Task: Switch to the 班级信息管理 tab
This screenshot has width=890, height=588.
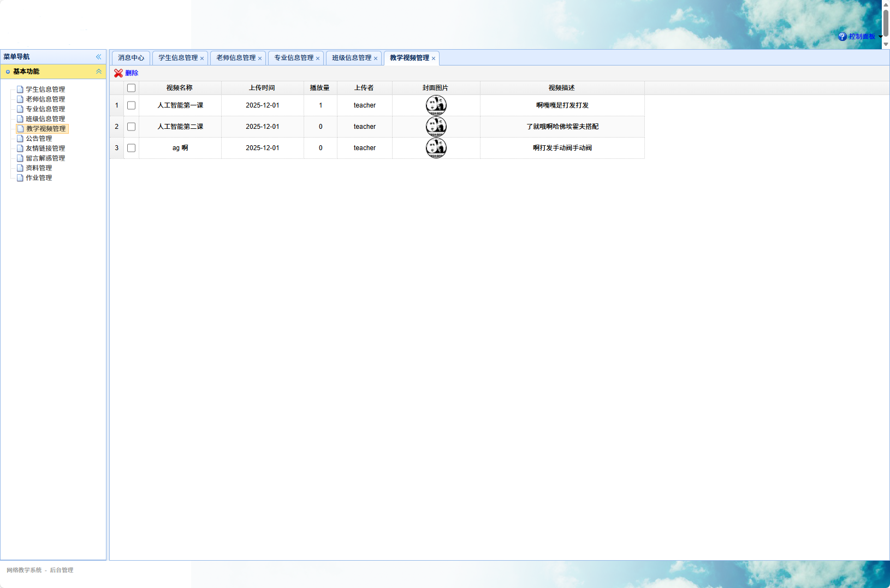Action: coord(352,58)
